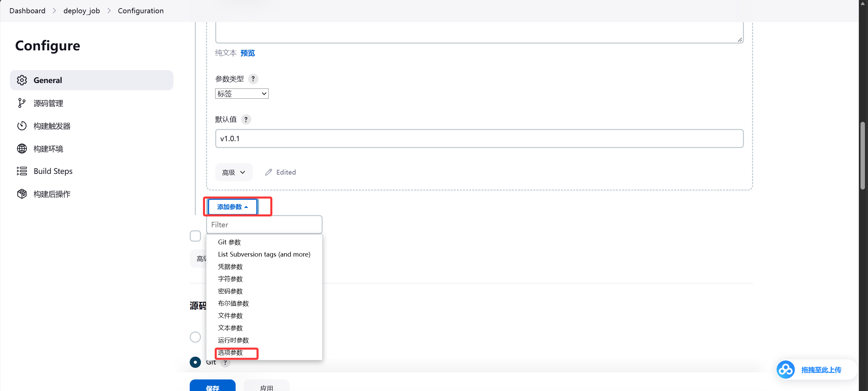This screenshot has height=391, width=868.
Task: Click the help icon next to 默认值
Action: [x=246, y=119]
